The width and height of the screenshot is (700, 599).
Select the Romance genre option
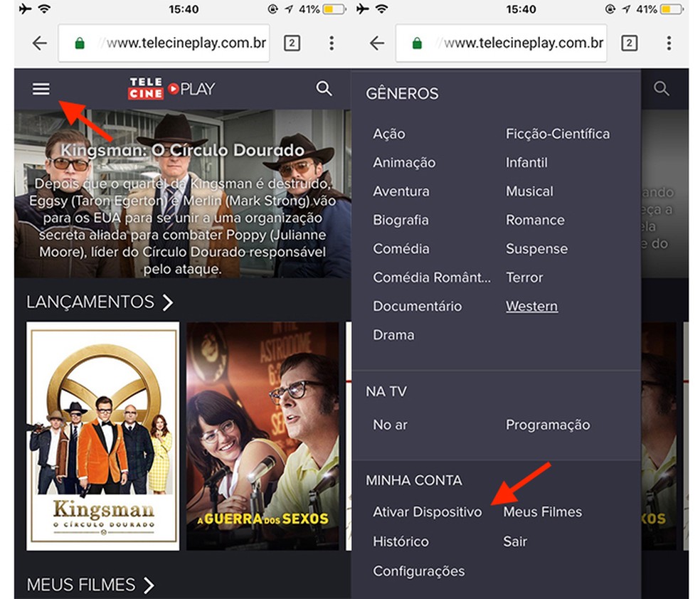[535, 220]
